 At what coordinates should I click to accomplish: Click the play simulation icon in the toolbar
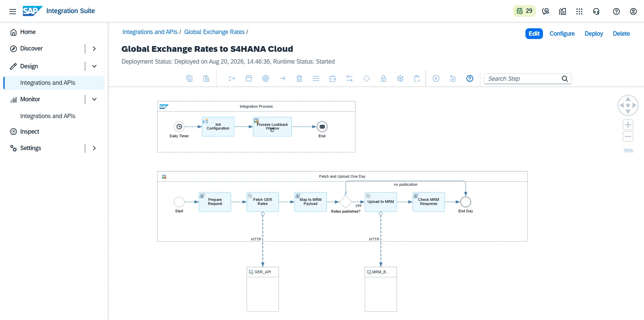(x=436, y=78)
